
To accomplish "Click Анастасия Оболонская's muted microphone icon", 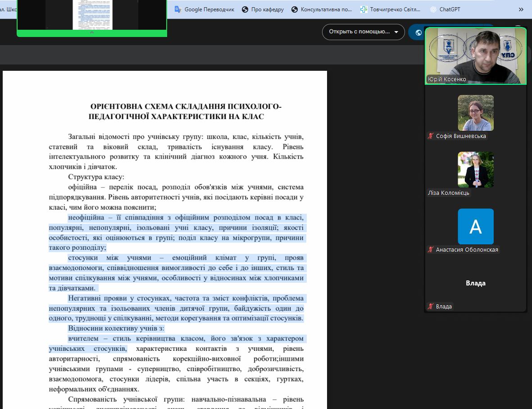I will 431,250.
